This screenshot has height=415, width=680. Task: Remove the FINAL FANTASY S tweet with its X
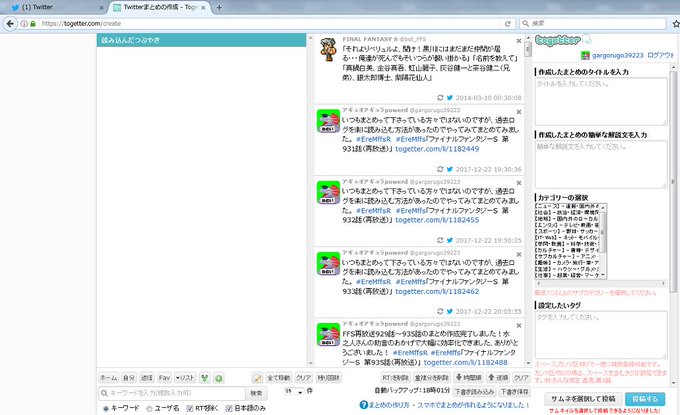point(519,41)
